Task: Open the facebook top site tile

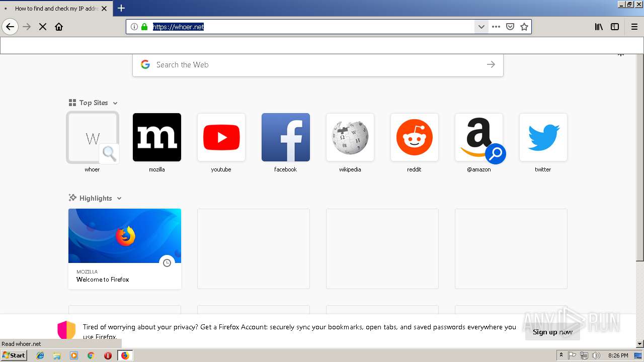Action: (x=286, y=137)
